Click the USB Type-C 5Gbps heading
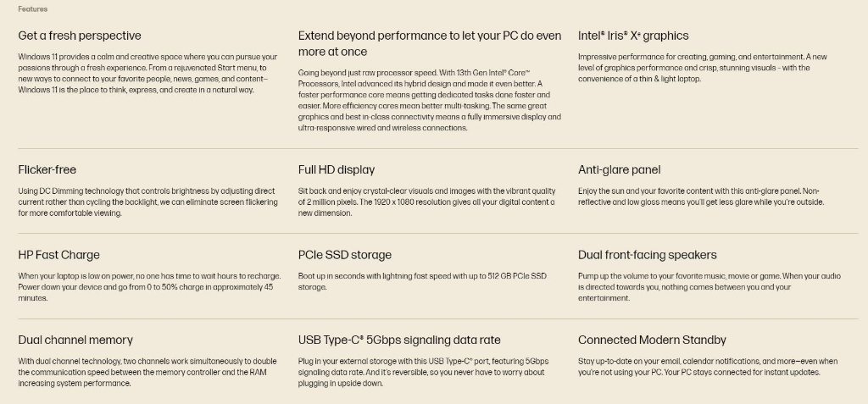The height and width of the screenshot is (404, 868). coord(399,340)
